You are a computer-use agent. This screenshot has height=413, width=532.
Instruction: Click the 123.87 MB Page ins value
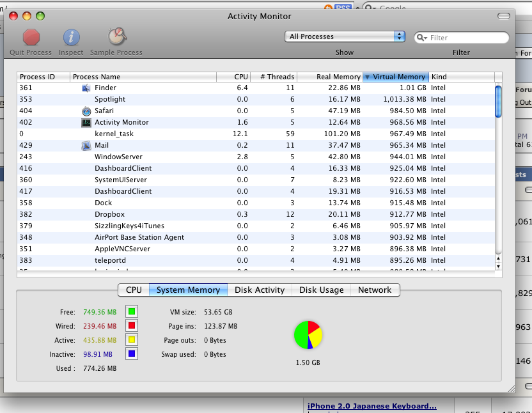pyautogui.click(x=221, y=327)
